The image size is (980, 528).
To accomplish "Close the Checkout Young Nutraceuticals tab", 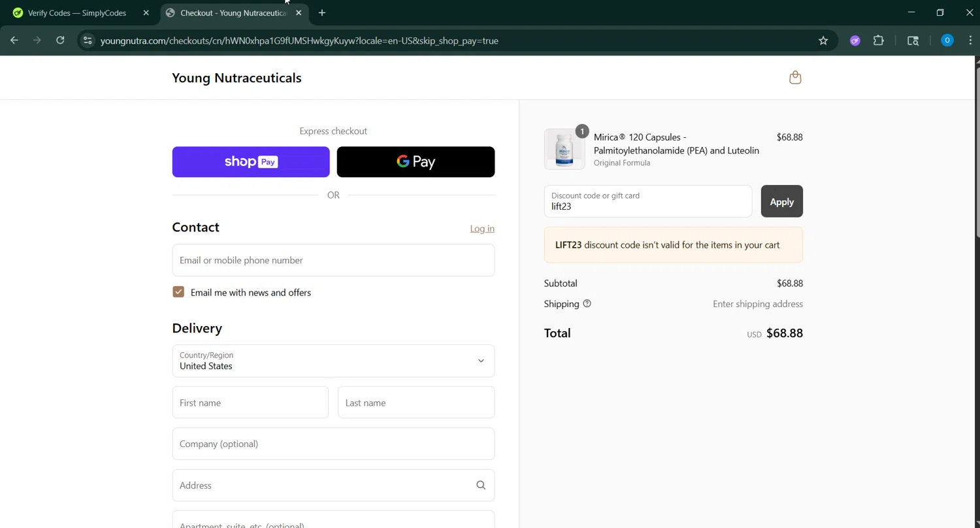I will (299, 13).
